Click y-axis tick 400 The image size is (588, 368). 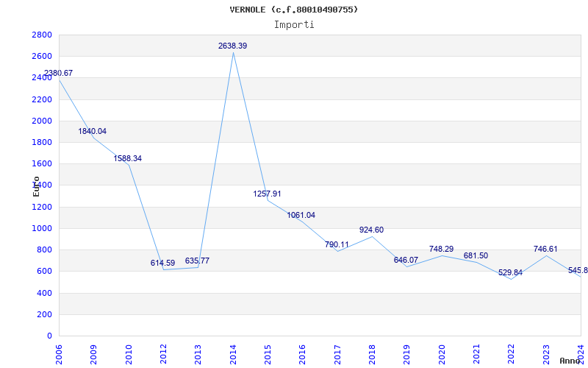[45, 293]
